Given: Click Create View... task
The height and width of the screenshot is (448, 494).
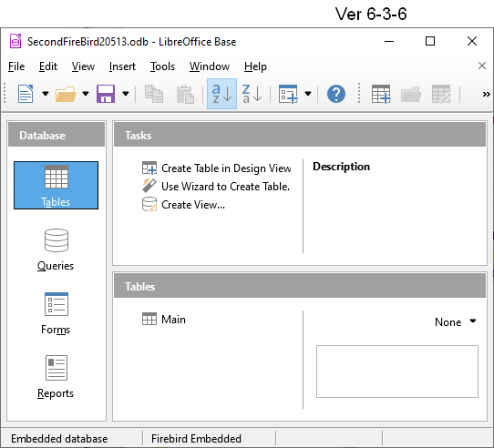Looking at the screenshot, I should [x=183, y=205].
